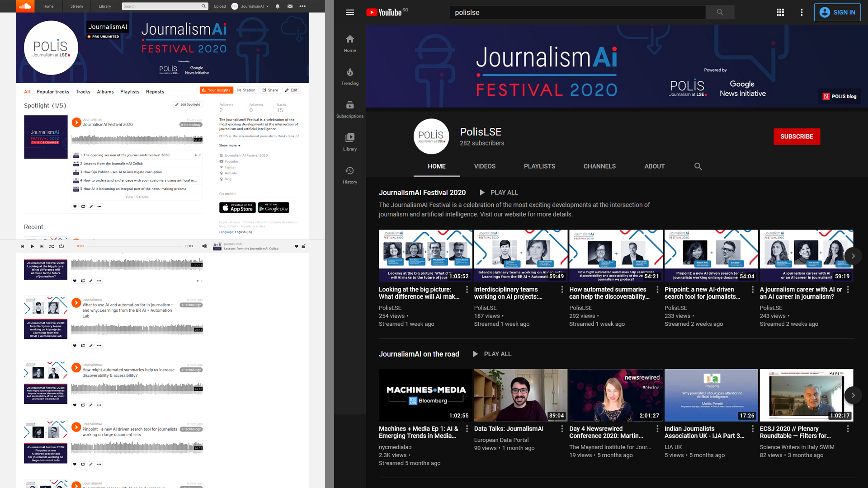
Task: Click the JournalismAI Festival 2020 waveform
Action: [137, 139]
